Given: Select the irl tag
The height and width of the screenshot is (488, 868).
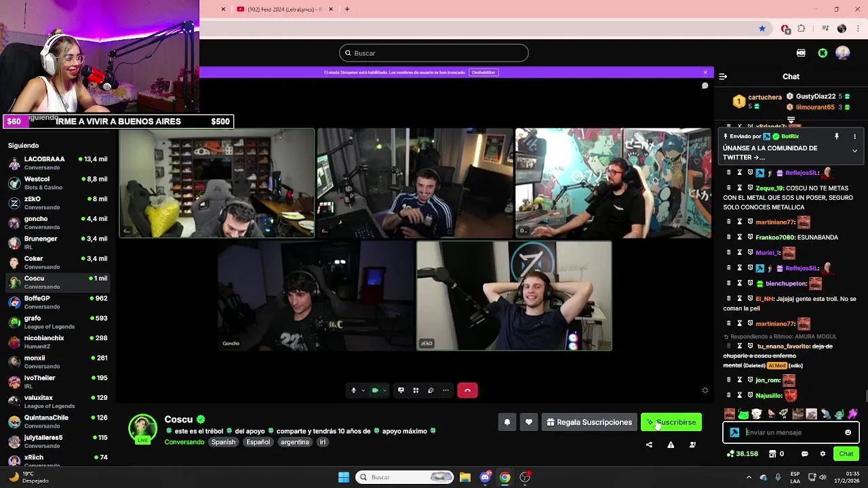Looking at the screenshot, I should tap(322, 442).
